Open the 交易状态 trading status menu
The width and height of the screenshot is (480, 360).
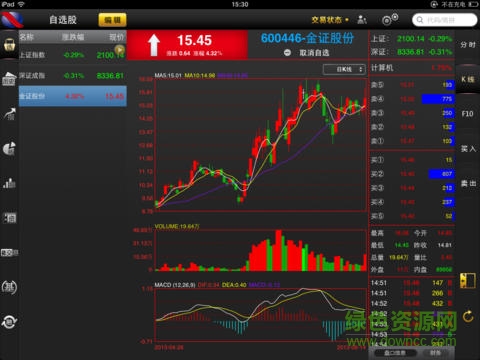(x=330, y=20)
